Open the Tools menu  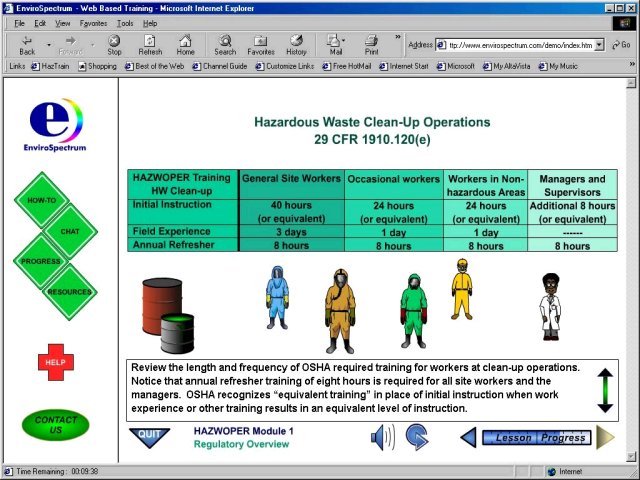[125, 24]
